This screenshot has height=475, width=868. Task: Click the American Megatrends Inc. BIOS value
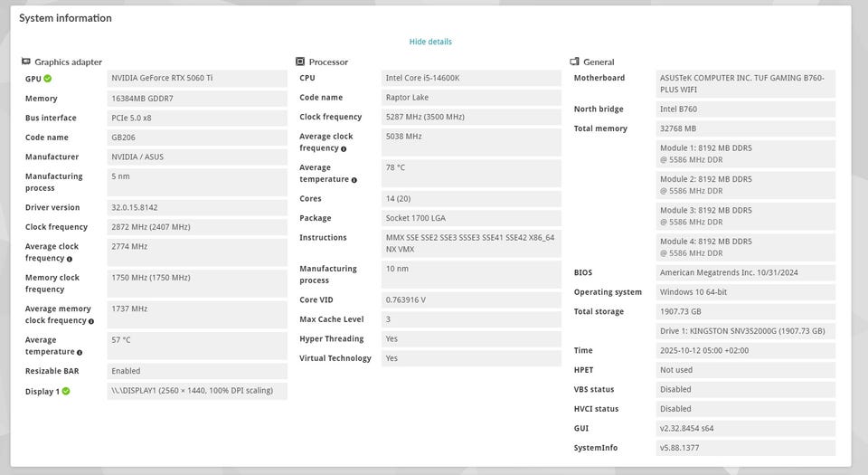746,273
